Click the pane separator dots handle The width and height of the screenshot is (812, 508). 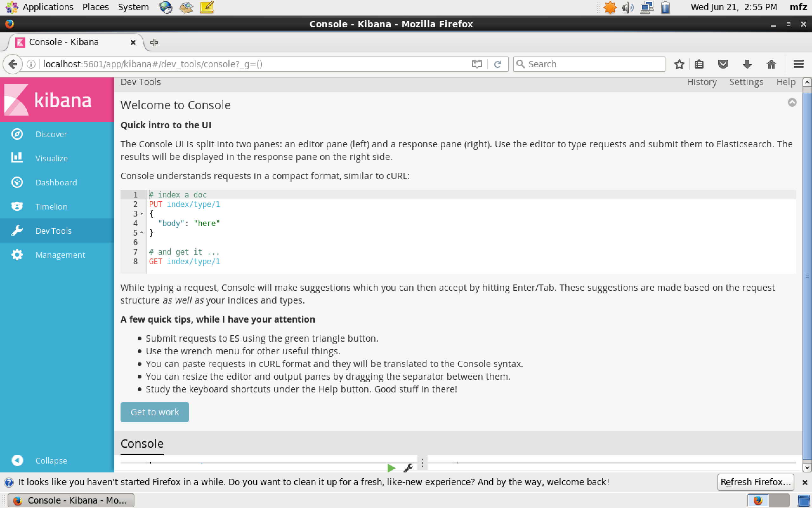422,464
